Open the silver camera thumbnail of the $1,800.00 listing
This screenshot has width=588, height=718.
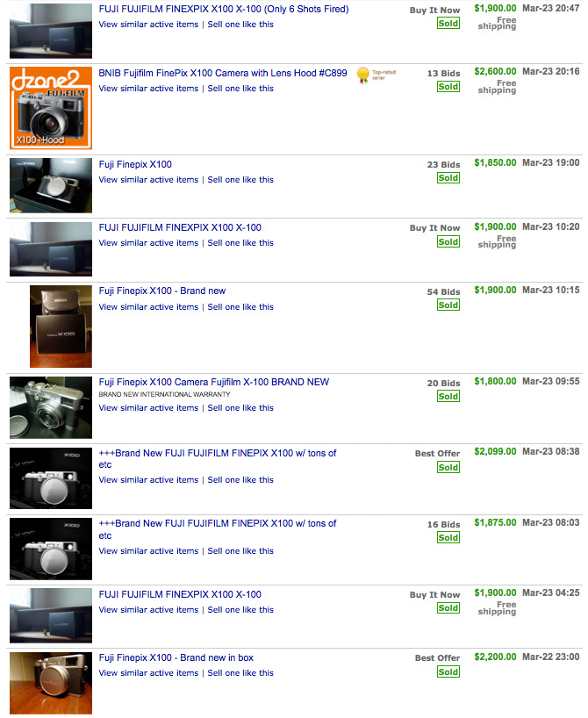(51, 407)
